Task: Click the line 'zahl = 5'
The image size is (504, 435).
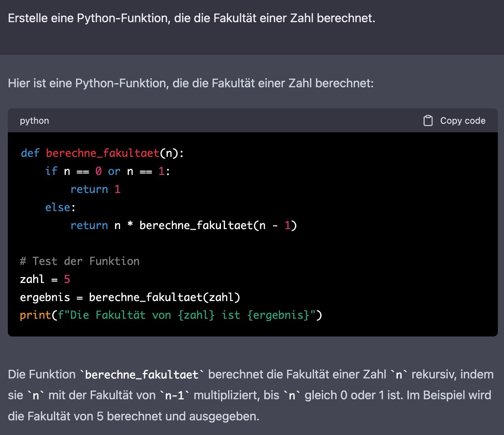Action: [x=45, y=279]
